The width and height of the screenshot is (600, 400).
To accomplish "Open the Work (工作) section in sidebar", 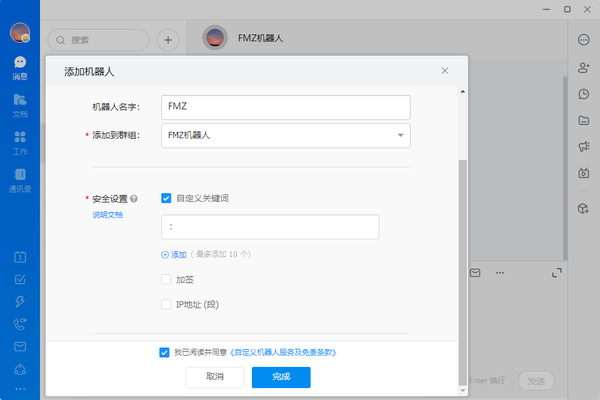I will pos(20,141).
